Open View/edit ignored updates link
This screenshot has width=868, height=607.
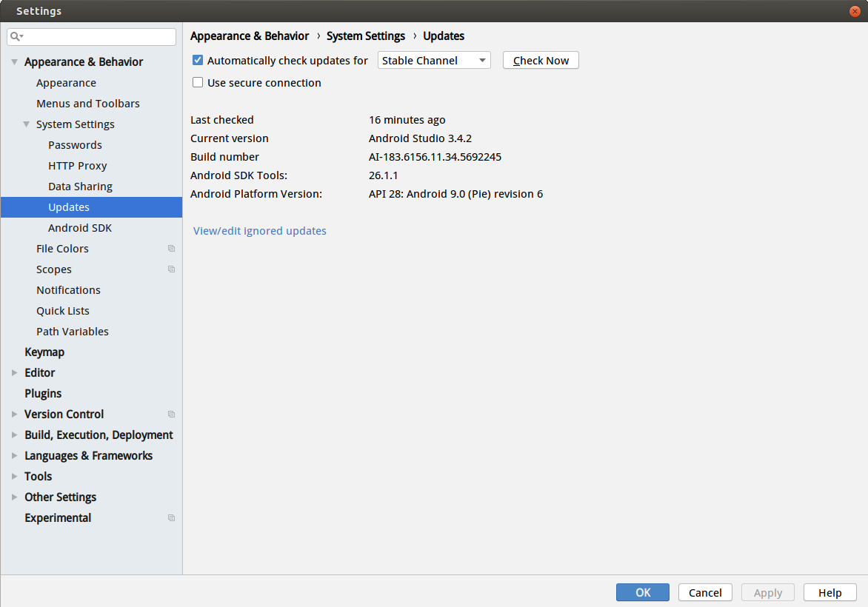tap(260, 231)
